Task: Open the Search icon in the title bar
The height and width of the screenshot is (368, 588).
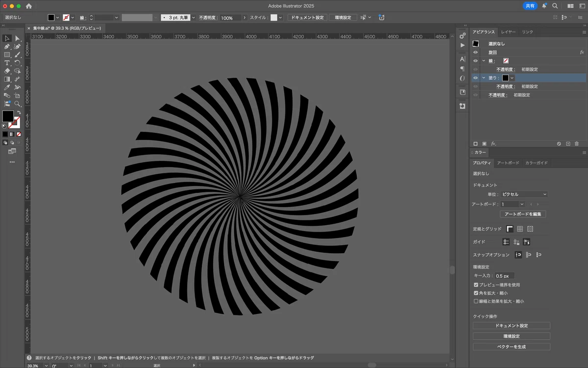Action: pyautogui.click(x=555, y=6)
